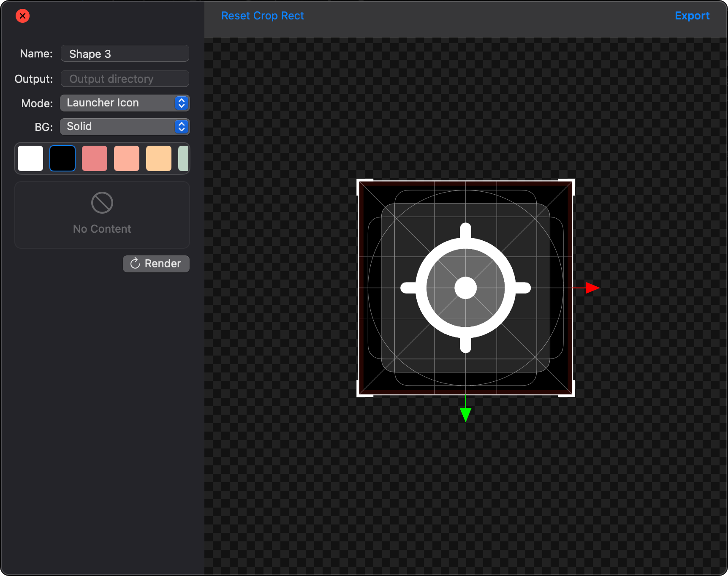The width and height of the screenshot is (728, 576).
Task: Click the green Y-axis arrow handle
Action: [465, 415]
